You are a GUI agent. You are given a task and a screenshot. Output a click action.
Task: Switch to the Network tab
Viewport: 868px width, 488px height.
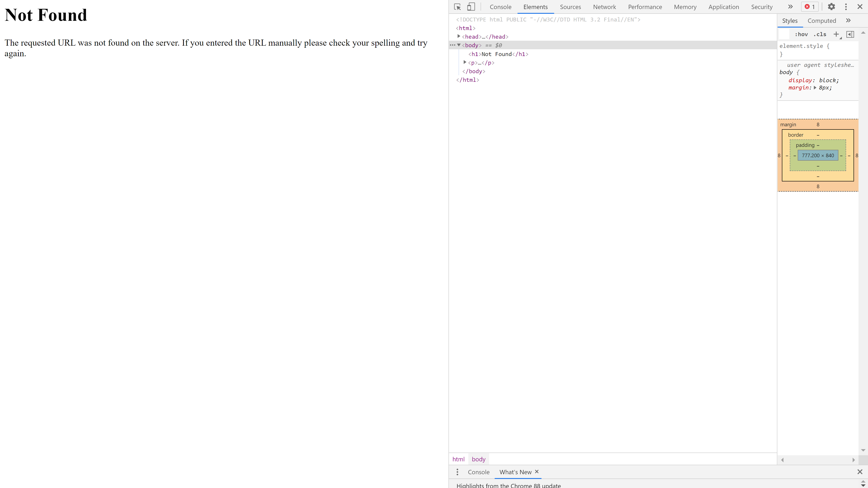pos(604,7)
